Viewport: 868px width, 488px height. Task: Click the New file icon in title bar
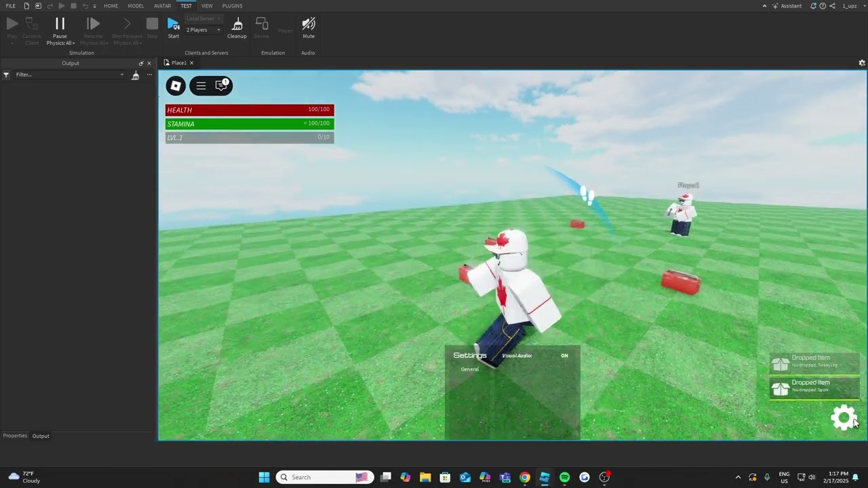coord(26,6)
